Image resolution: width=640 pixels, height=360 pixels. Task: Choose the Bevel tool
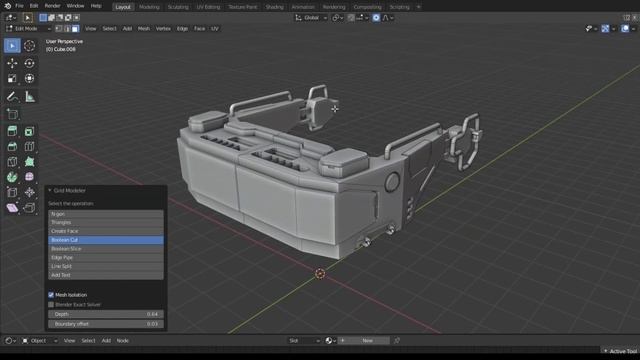12,147
